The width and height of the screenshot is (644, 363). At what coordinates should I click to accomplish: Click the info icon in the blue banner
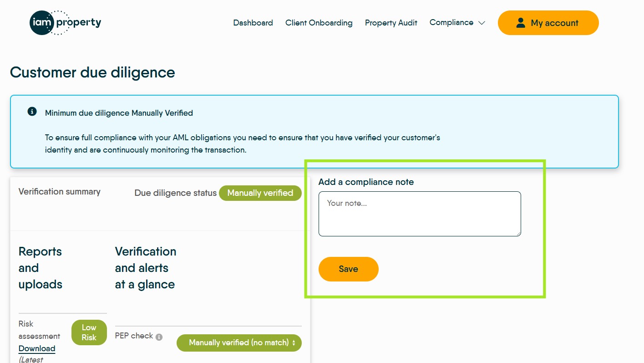(x=32, y=112)
